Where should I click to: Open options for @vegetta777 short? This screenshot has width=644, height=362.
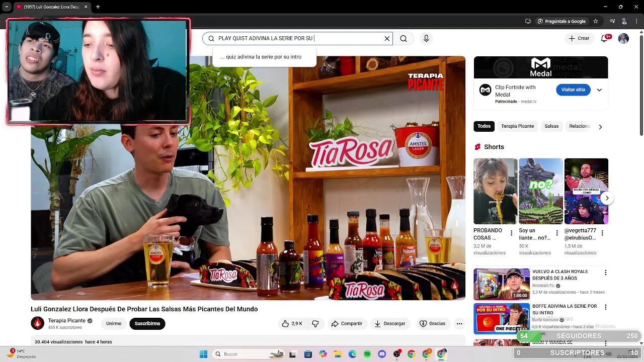[602, 233]
